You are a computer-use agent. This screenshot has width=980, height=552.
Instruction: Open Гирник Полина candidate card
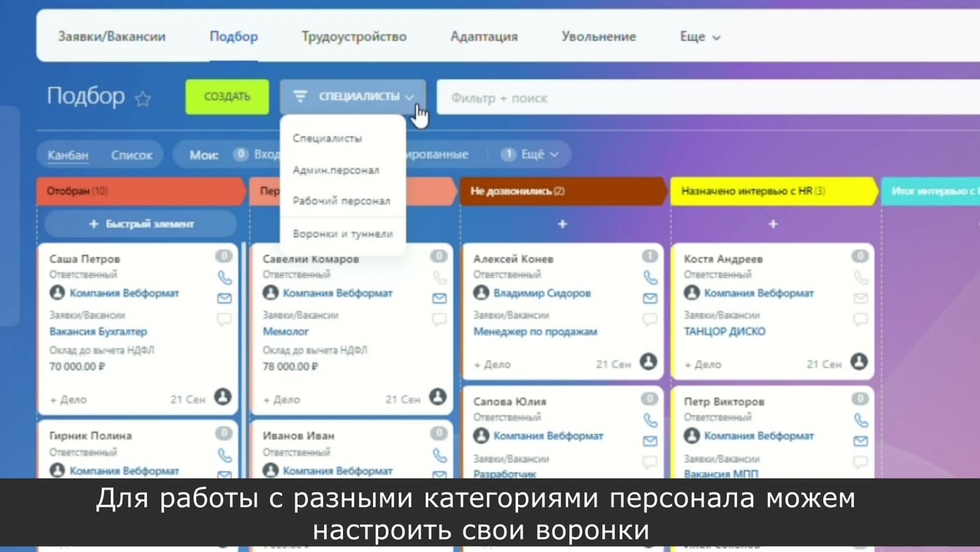pos(90,436)
